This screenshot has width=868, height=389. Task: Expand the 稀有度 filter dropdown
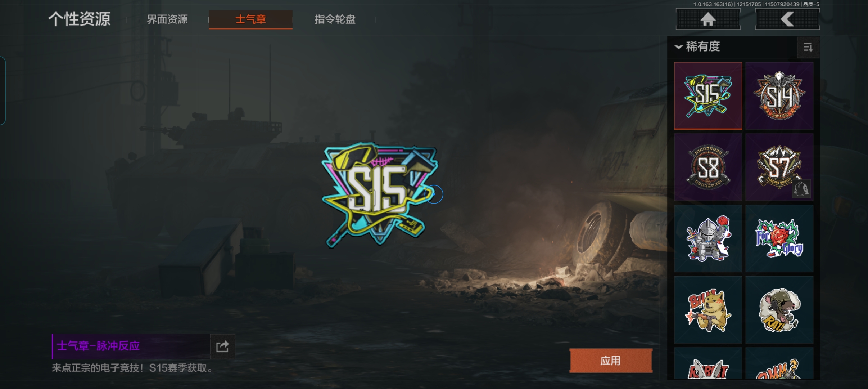[x=697, y=46]
